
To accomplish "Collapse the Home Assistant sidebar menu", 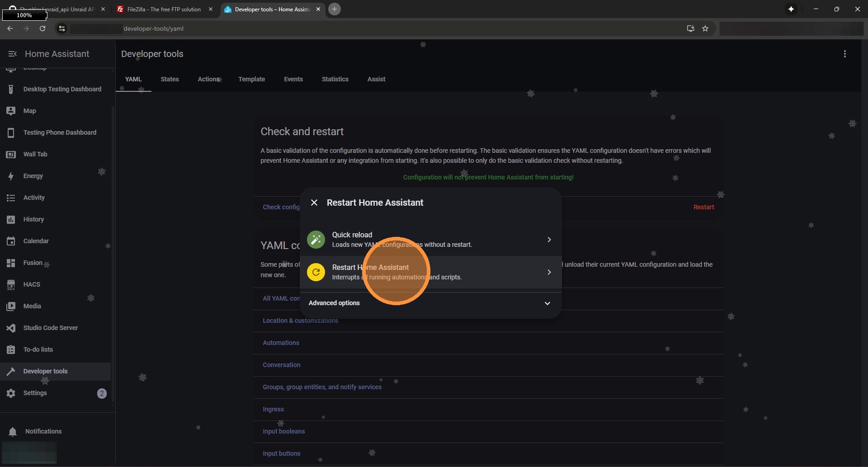I will pyautogui.click(x=12, y=54).
